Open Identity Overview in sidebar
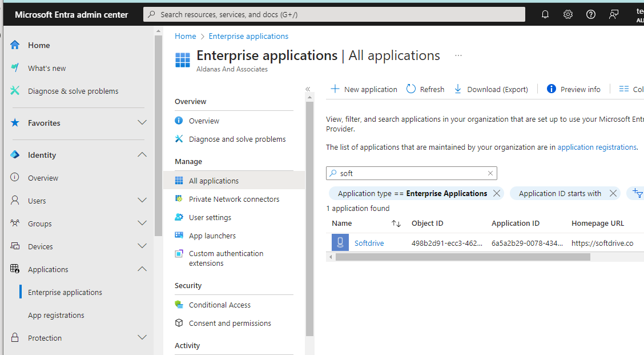This screenshot has height=355, width=644. pyautogui.click(x=43, y=178)
